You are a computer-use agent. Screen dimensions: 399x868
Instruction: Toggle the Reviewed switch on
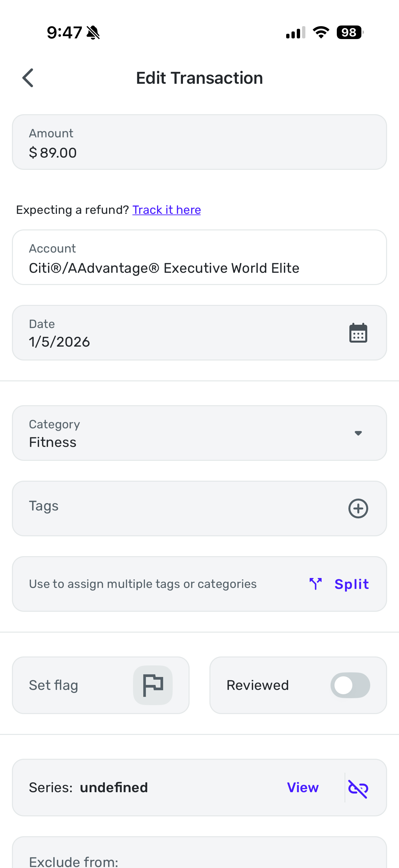pyautogui.click(x=350, y=685)
